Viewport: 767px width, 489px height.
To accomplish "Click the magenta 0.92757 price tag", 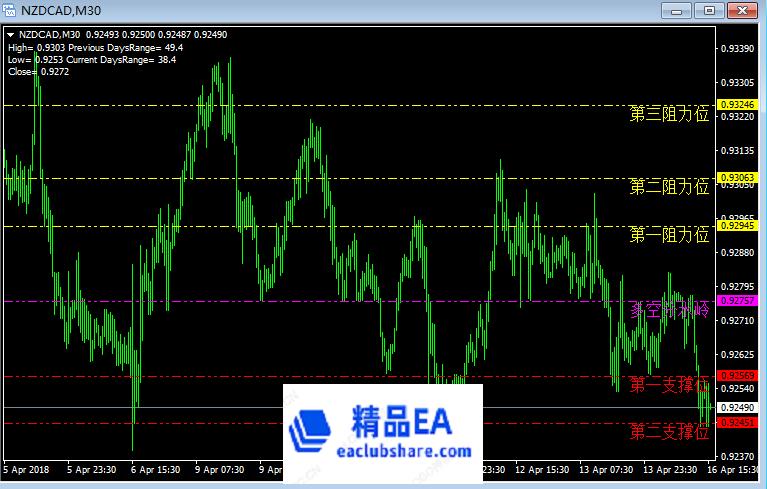I will tap(738, 301).
